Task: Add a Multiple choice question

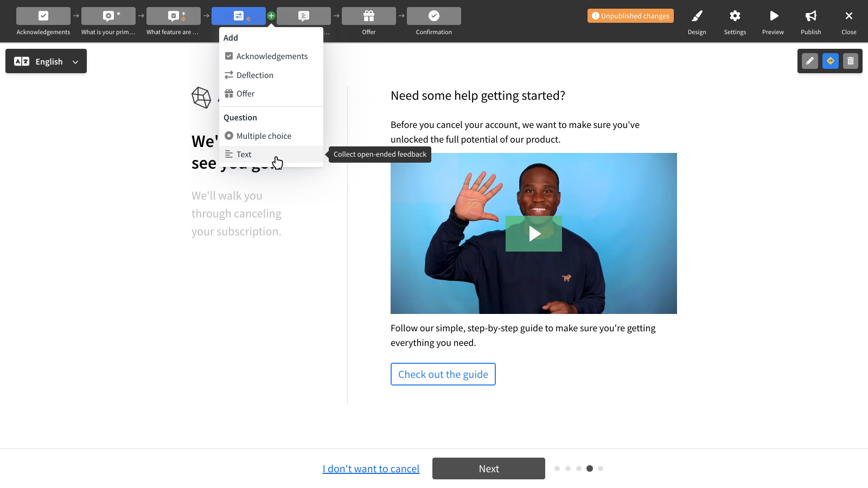Action: [x=264, y=136]
